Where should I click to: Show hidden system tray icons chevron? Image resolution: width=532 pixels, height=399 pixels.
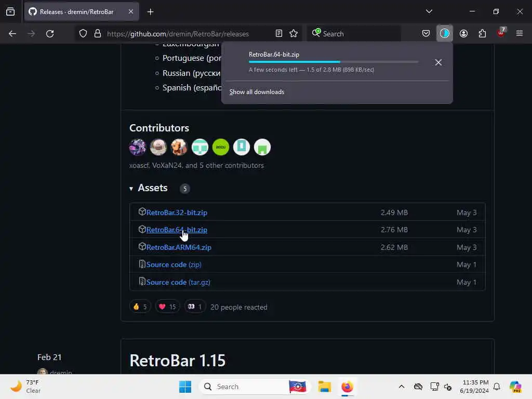402,387
